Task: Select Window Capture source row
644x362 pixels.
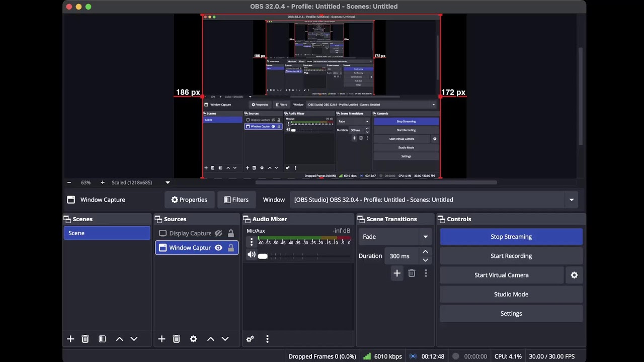Action: (x=197, y=248)
